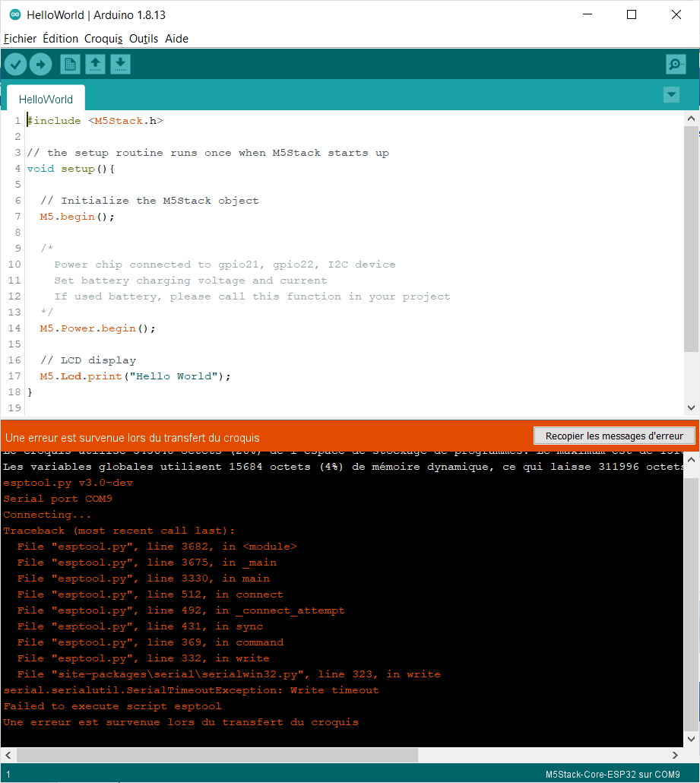
Task: Click the Upload (right arrow) button
Action: [x=40, y=65]
